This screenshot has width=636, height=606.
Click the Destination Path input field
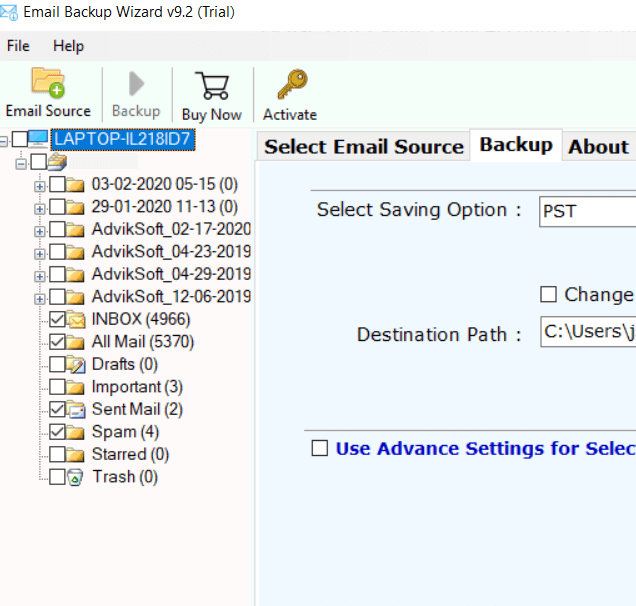coord(588,332)
